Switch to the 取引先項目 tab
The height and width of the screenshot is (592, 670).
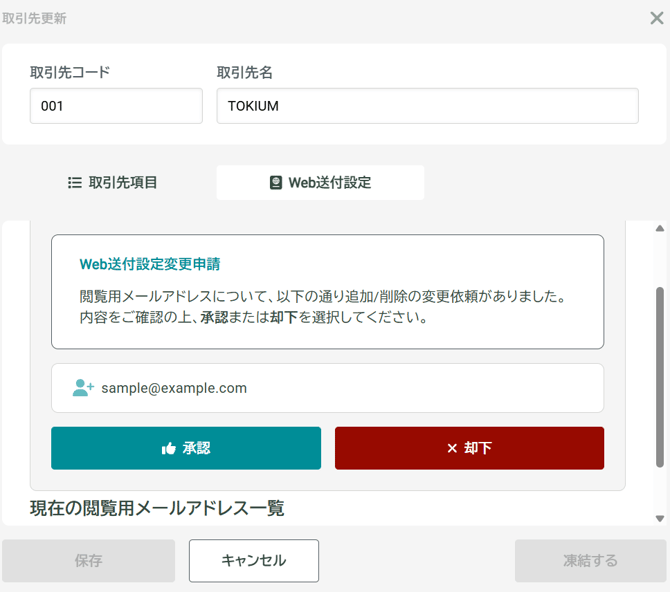point(113,183)
